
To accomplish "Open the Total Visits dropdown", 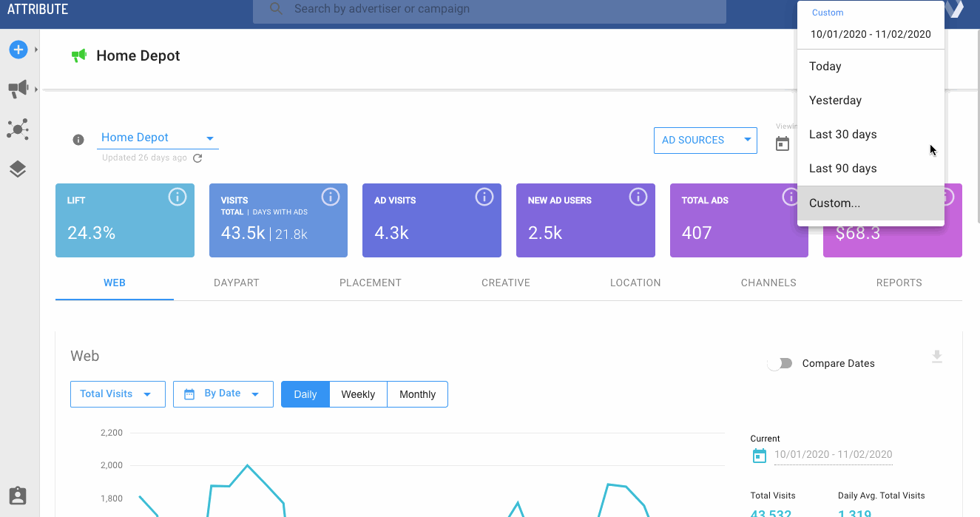I will coord(117,394).
